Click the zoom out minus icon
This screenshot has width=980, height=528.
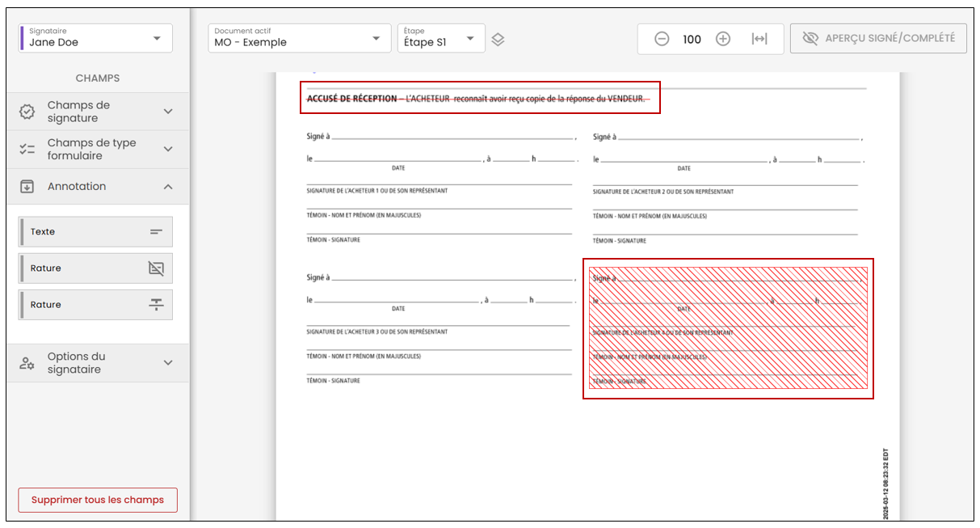pyautogui.click(x=662, y=39)
